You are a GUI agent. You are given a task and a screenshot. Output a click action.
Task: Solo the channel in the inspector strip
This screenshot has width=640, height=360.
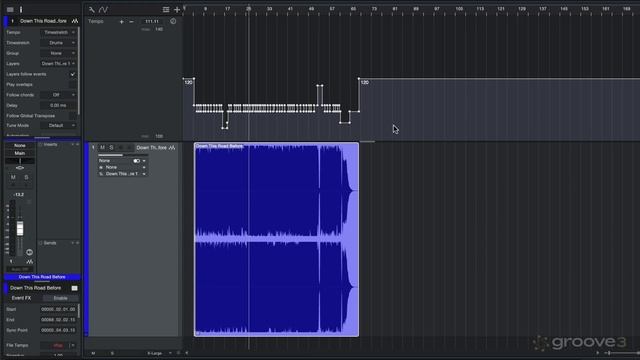(27, 177)
